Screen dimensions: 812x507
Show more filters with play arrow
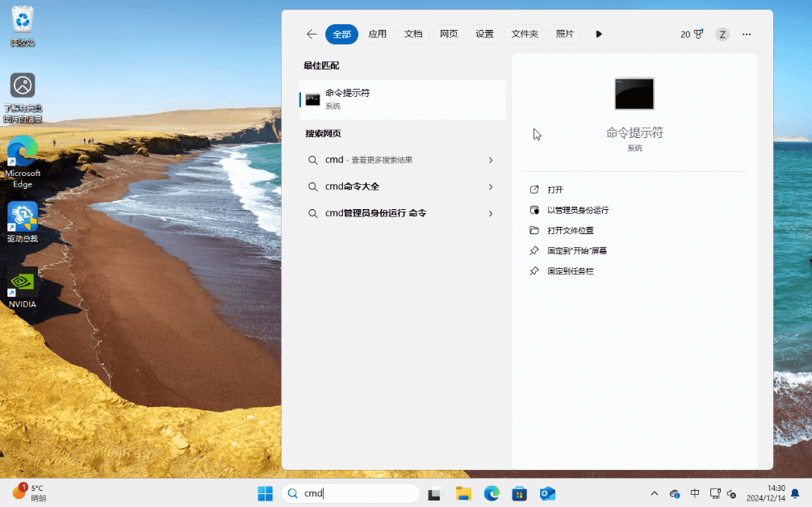(x=599, y=34)
